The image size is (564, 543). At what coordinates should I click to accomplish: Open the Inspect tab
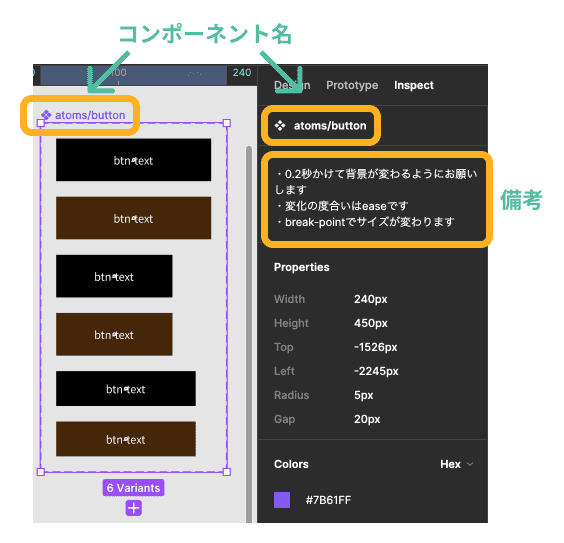click(414, 85)
